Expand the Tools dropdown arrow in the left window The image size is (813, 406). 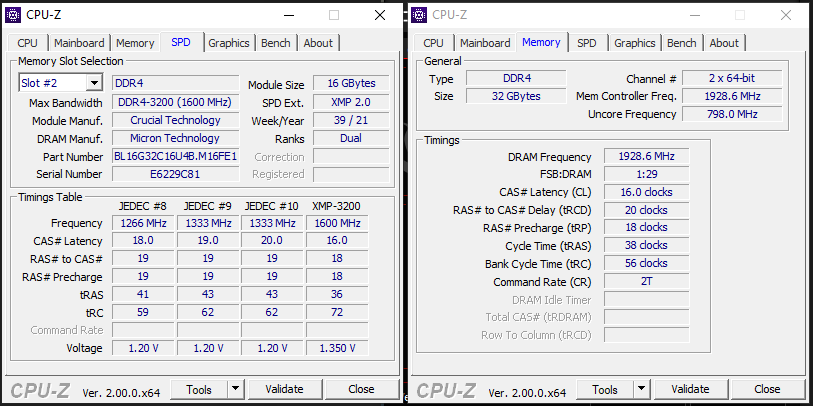(x=235, y=389)
